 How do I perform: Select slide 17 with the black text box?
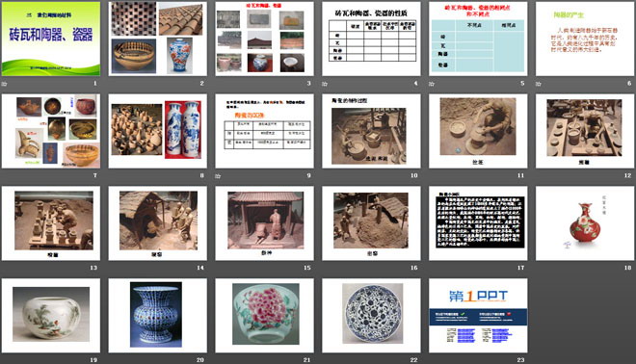[478, 223]
